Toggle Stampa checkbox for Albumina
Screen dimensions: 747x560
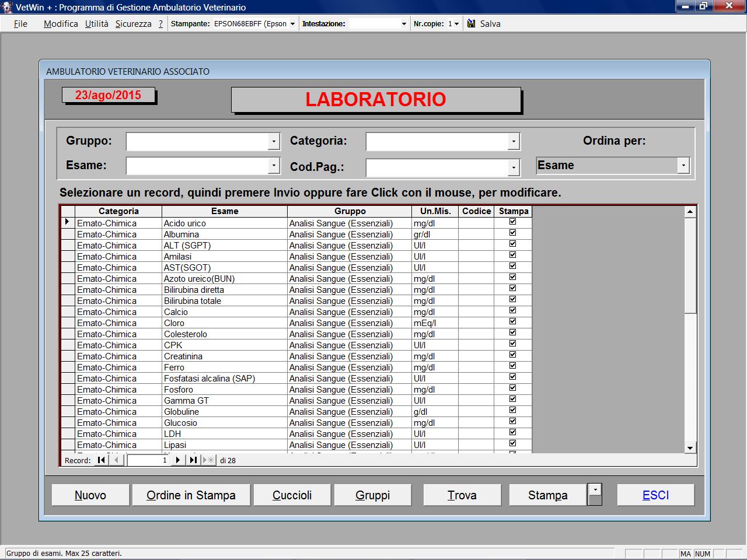(513, 233)
